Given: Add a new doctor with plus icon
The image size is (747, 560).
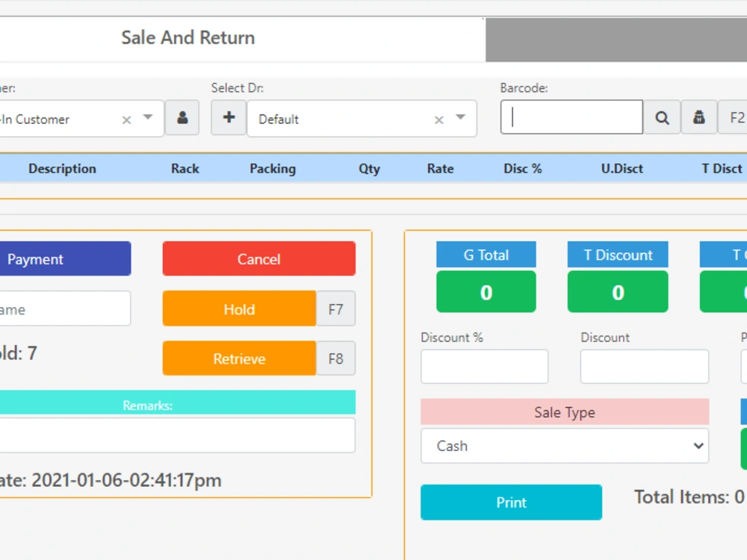Looking at the screenshot, I should (x=229, y=118).
